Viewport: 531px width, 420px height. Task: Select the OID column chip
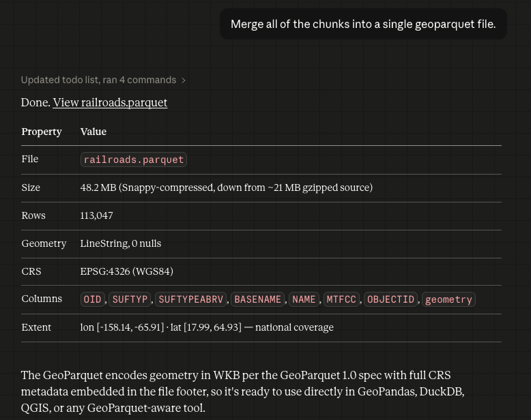pyautogui.click(x=93, y=299)
